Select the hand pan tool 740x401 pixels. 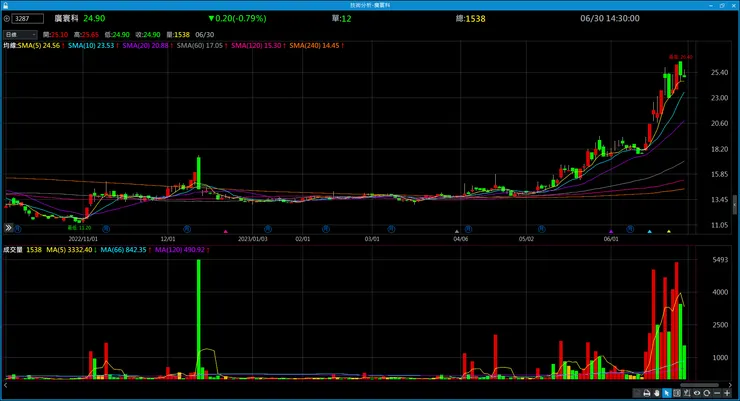tap(656, 393)
